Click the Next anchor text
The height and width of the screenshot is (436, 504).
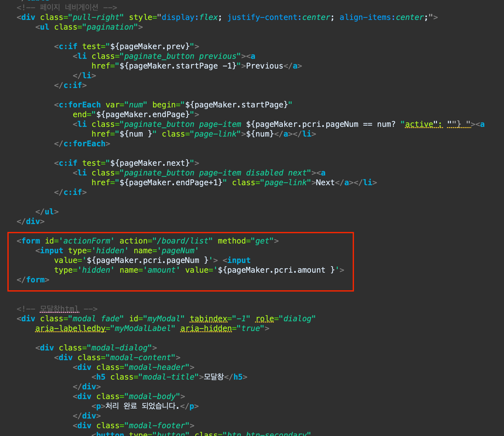coord(325,183)
